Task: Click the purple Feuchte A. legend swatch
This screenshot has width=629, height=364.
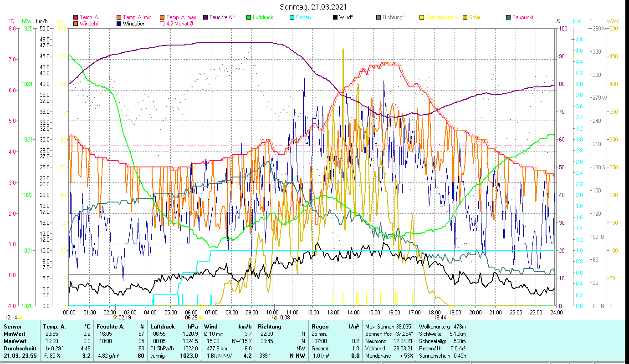Action: [205, 18]
